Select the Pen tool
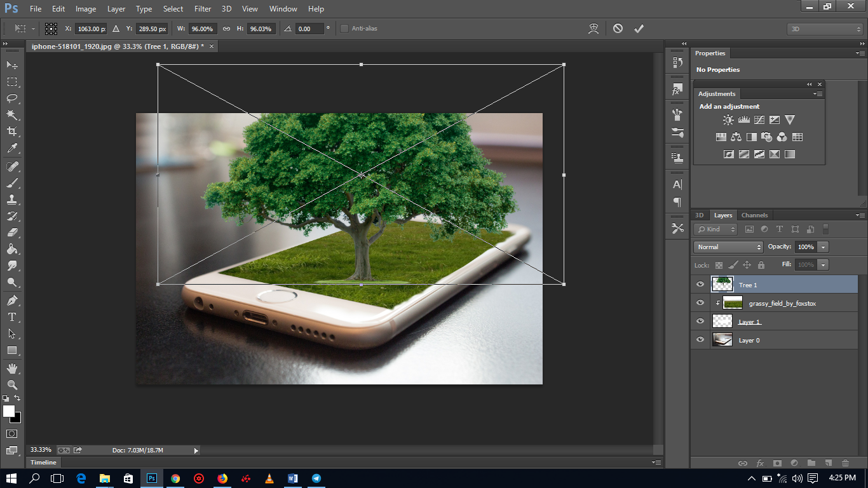 (12, 301)
